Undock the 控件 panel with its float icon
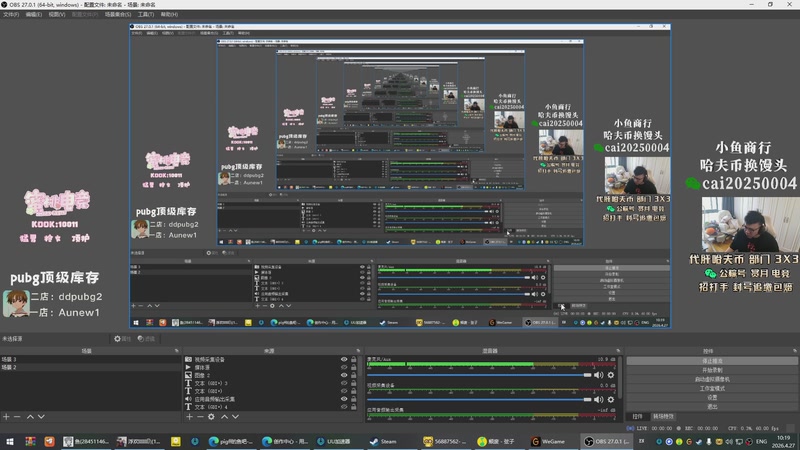The image size is (800, 450). pos(794,351)
